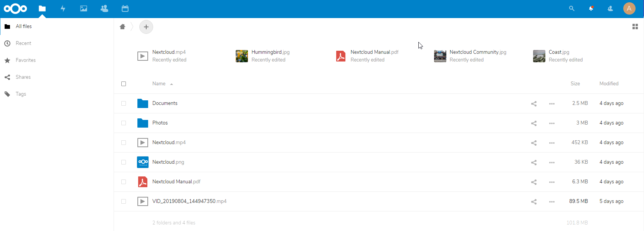Open more actions for Nextcloud Manual.pdf
Screen dimensions: 644x231
coord(552,182)
